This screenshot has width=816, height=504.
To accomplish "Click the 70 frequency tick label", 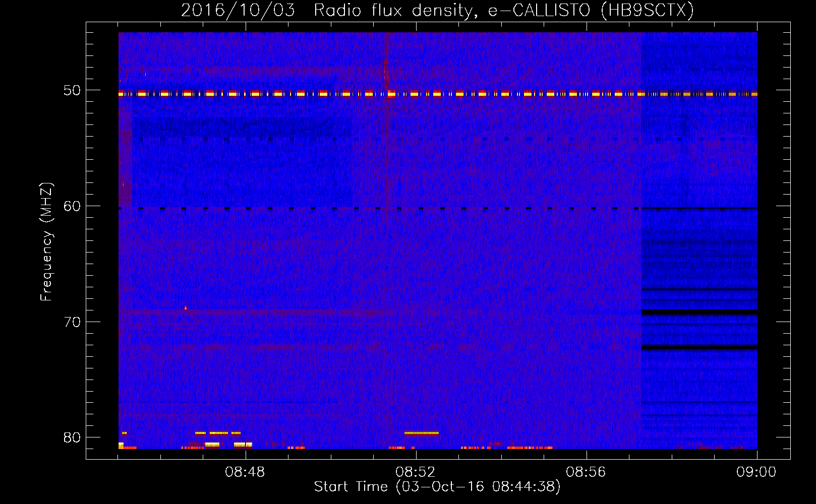I will coord(72,322).
